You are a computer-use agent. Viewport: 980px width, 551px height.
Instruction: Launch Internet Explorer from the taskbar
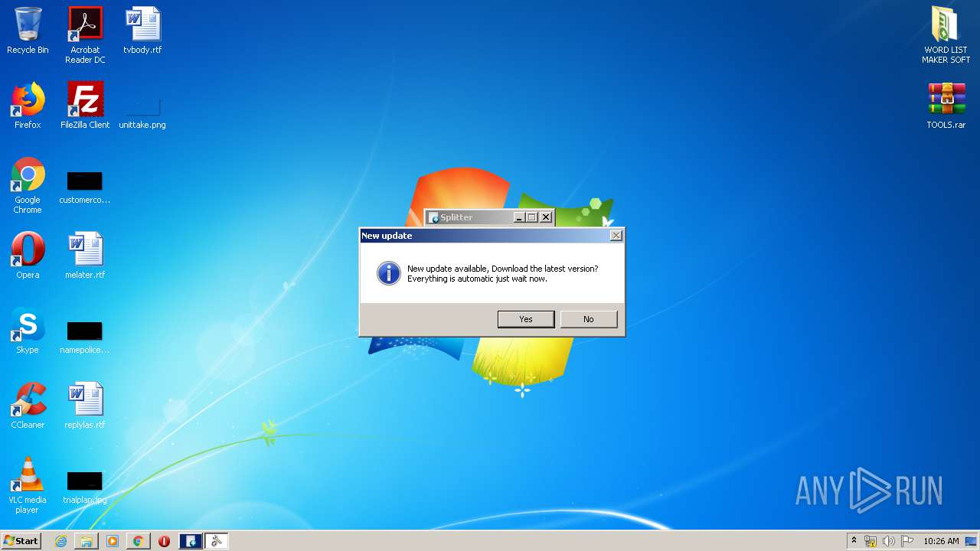(x=60, y=541)
